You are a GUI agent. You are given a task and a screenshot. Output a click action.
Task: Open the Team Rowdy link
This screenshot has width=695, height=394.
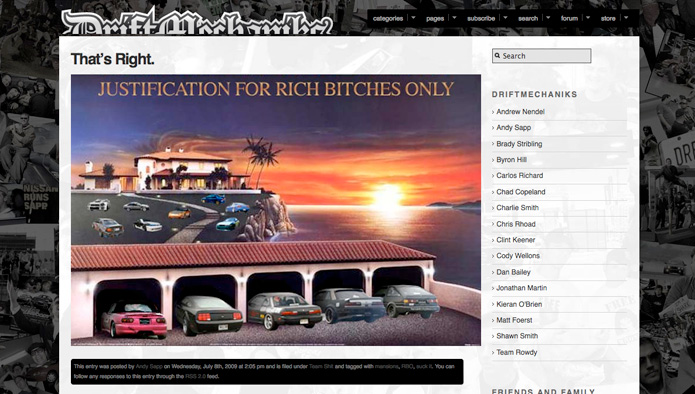coord(517,352)
